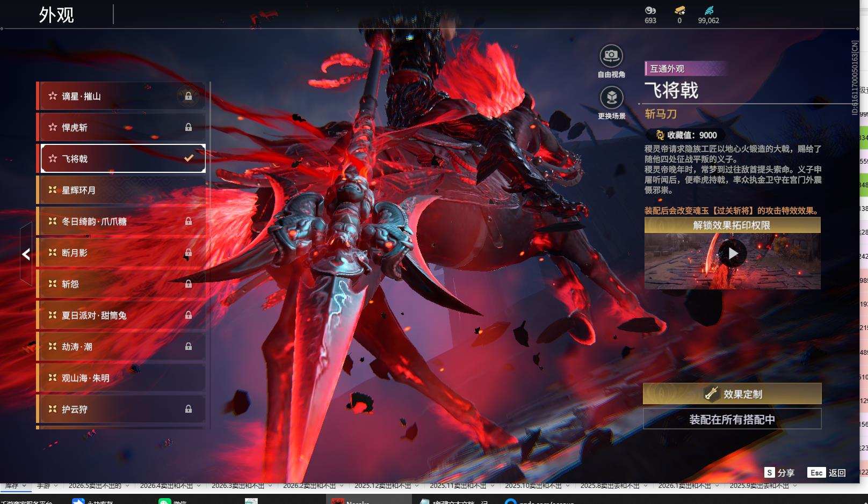
Task: Switch to the 2025.9卖出去和不出 sheet tab
Action: [x=759, y=486]
